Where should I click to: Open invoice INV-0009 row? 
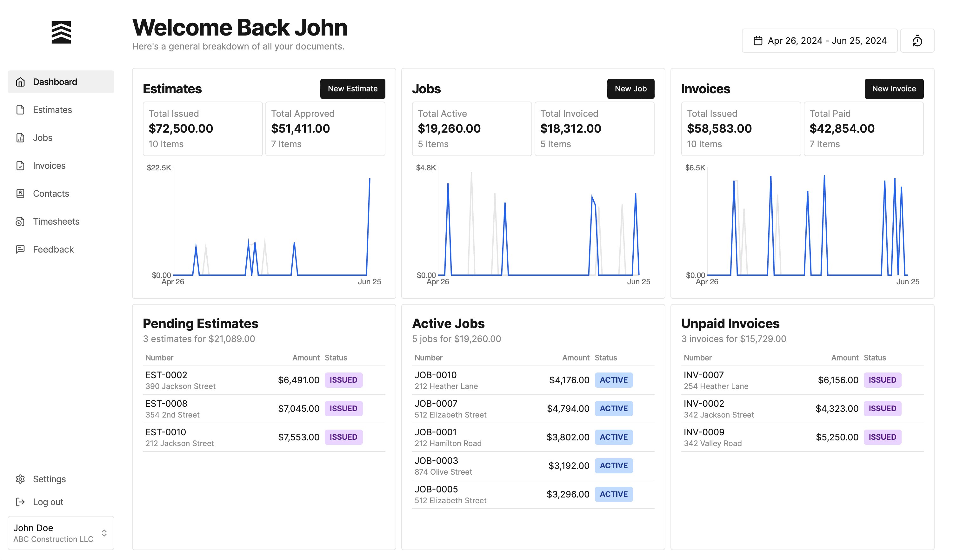802,437
